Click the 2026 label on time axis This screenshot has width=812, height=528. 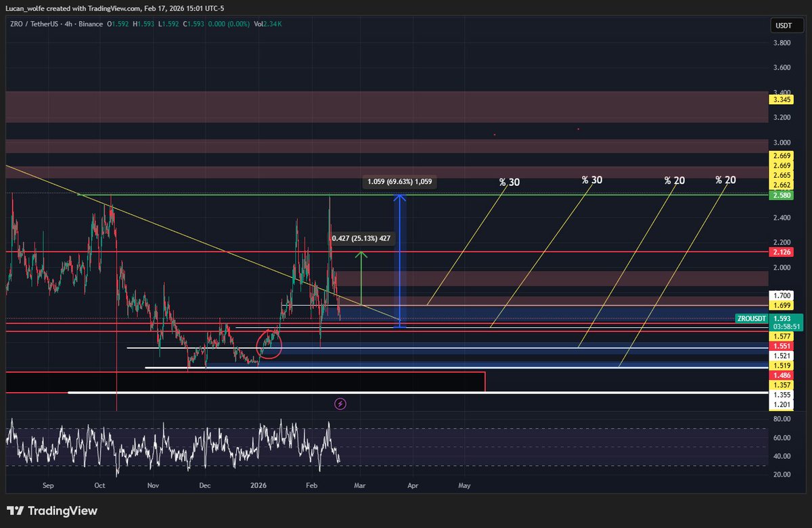click(259, 485)
